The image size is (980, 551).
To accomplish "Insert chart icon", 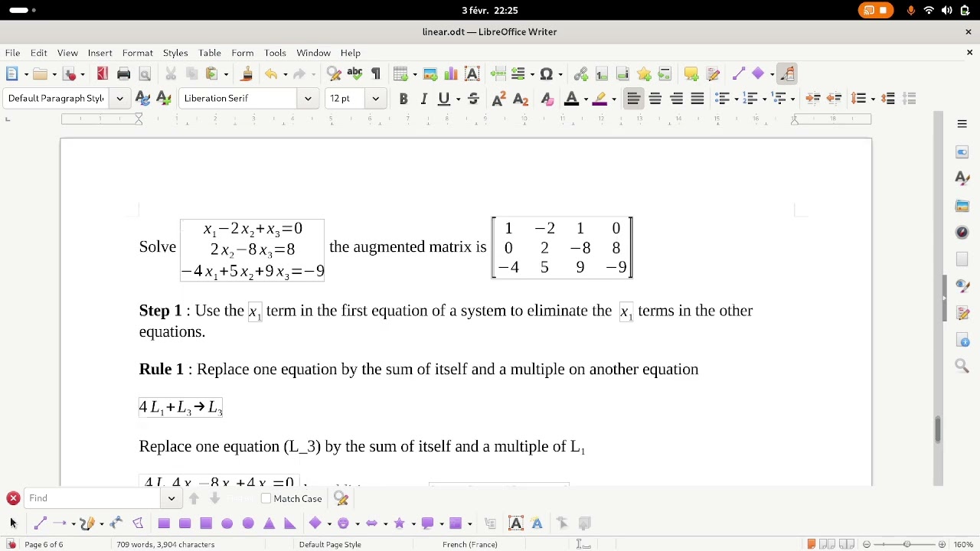I will tap(451, 74).
